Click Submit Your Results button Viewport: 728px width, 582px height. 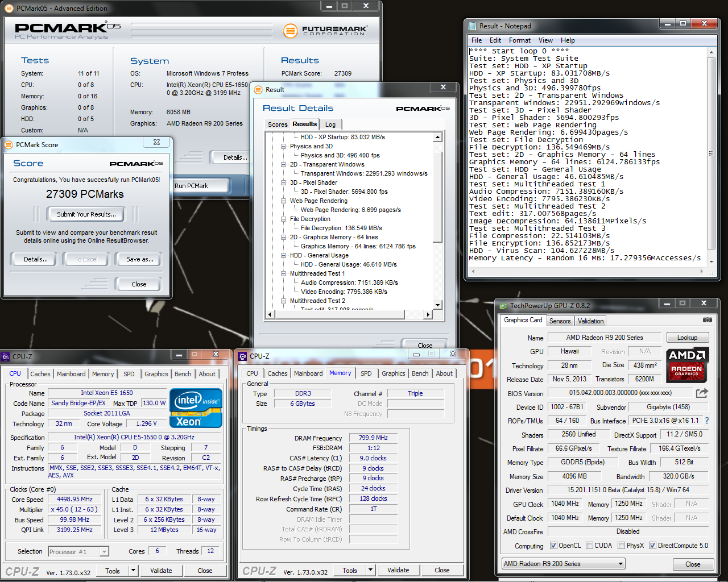point(86,214)
